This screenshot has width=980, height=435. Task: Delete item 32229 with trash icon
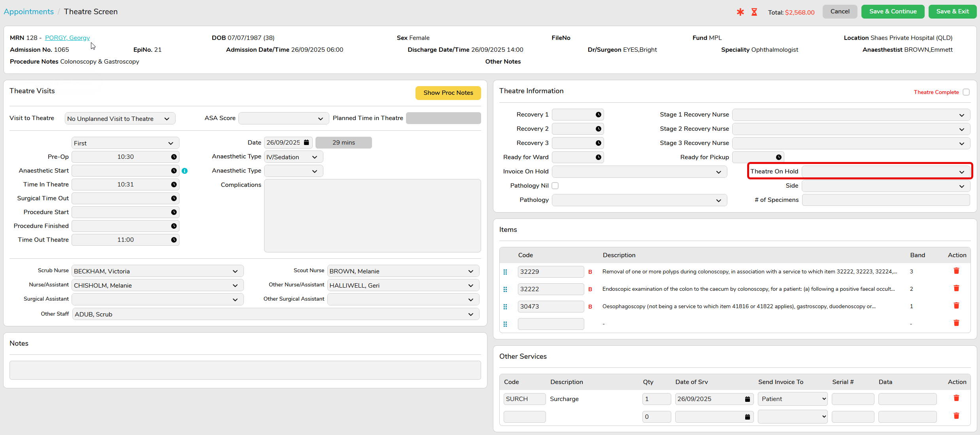pyautogui.click(x=956, y=271)
